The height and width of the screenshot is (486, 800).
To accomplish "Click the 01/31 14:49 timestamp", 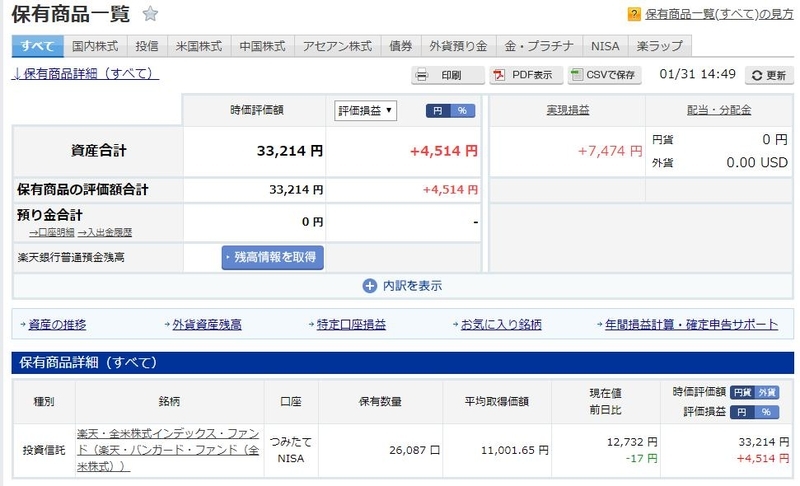I will click(x=697, y=74).
